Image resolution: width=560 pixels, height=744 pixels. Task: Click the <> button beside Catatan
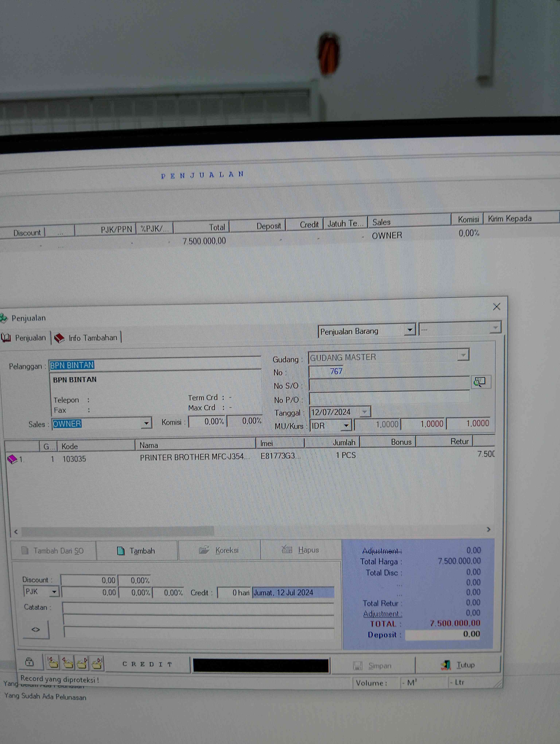click(x=36, y=629)
